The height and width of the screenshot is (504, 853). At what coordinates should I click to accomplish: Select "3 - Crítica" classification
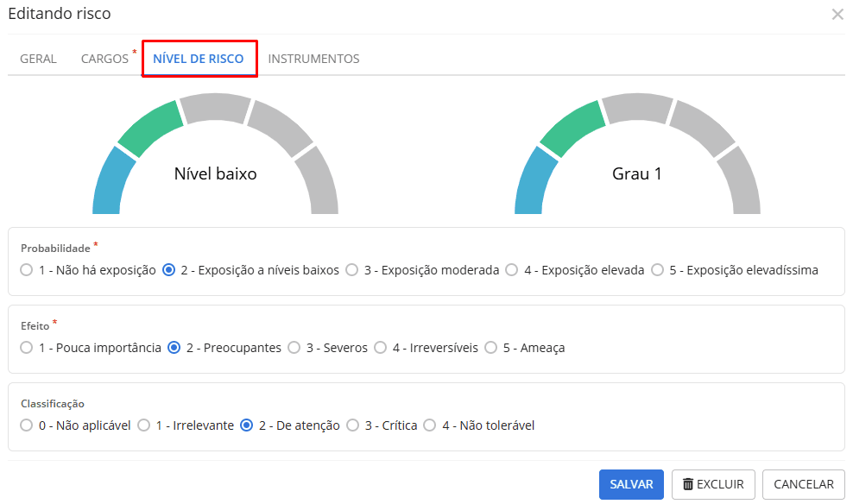point(353,425)
